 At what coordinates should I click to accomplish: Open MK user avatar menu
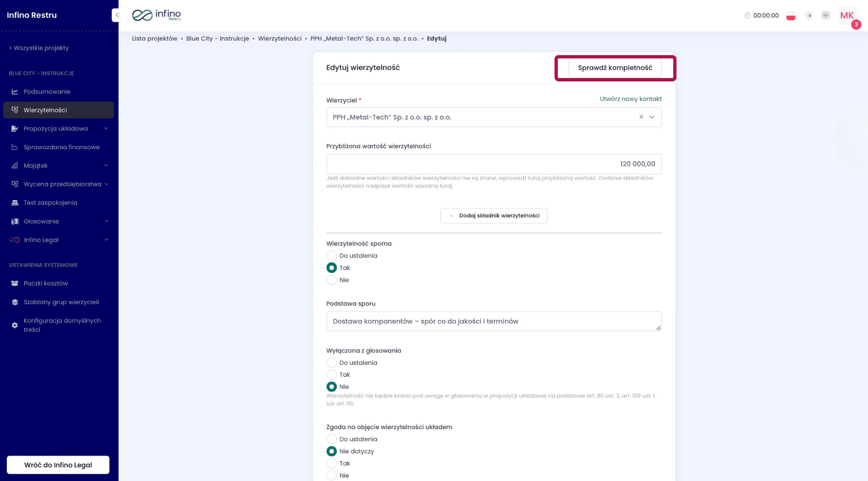(846, 16)
